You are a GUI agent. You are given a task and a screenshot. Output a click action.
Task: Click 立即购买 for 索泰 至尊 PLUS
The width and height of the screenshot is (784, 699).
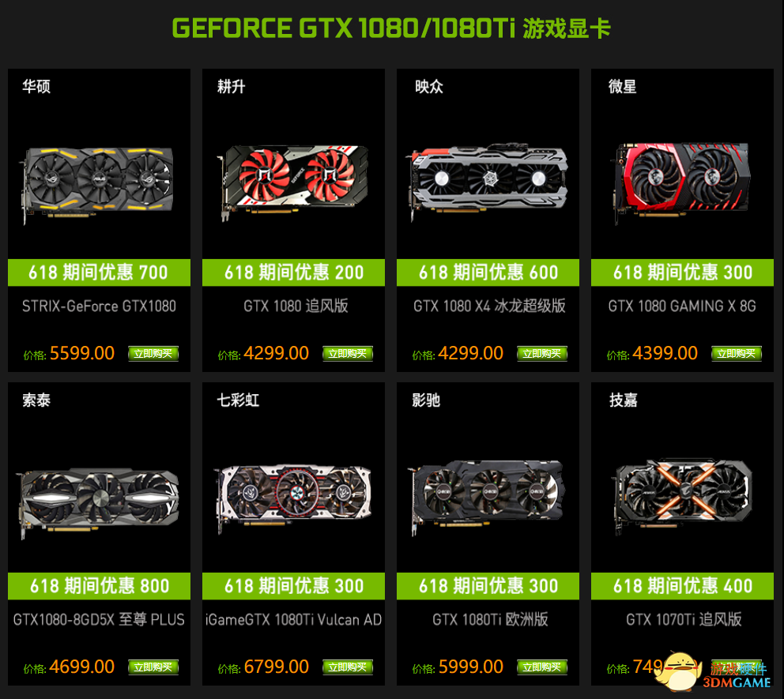pyautogui.click(x=153, y=667)
